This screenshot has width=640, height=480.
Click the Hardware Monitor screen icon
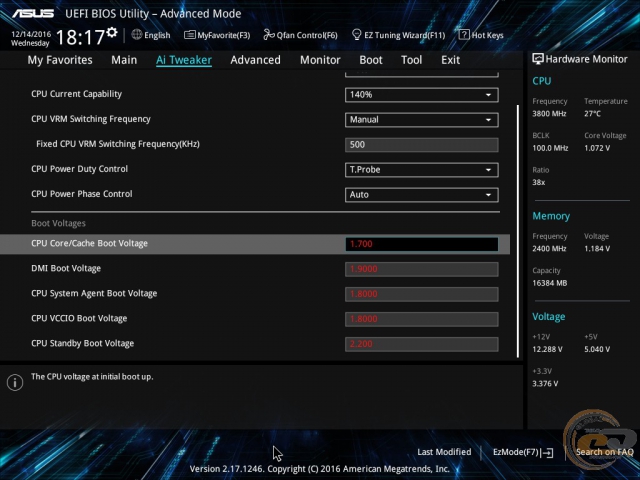click(538, 59)
